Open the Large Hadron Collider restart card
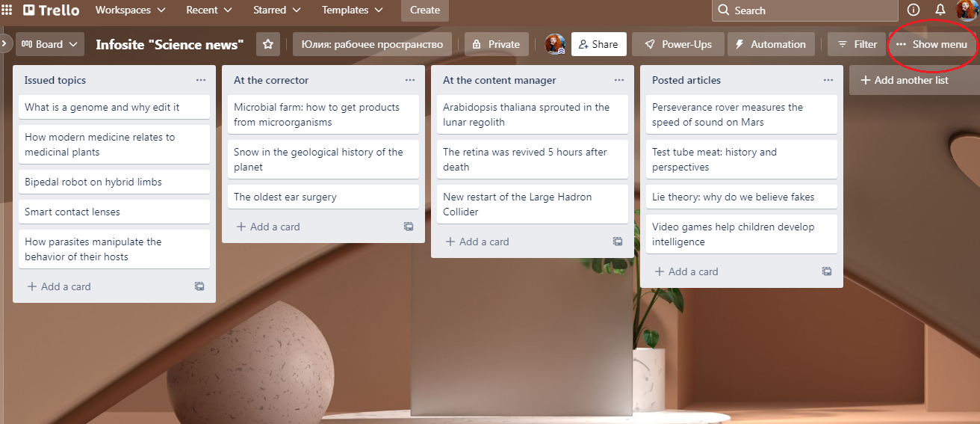 533,204
